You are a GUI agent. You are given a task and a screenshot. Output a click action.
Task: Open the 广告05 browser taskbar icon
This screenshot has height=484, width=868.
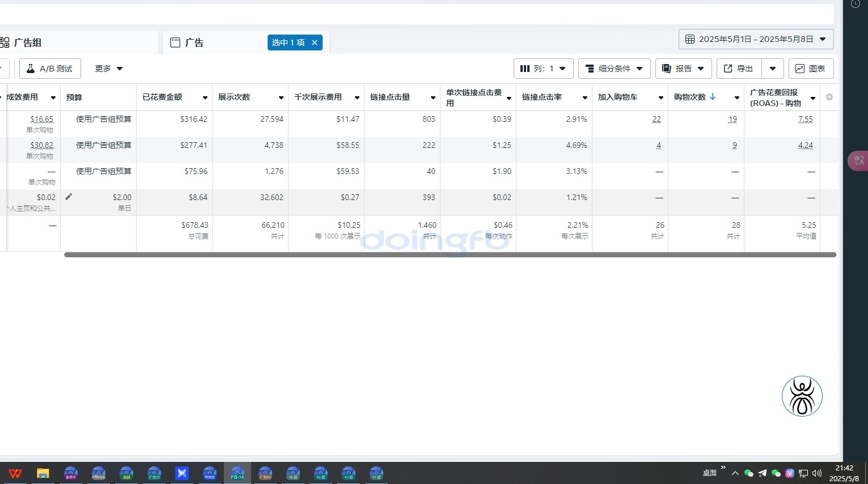tap(265, 473)
